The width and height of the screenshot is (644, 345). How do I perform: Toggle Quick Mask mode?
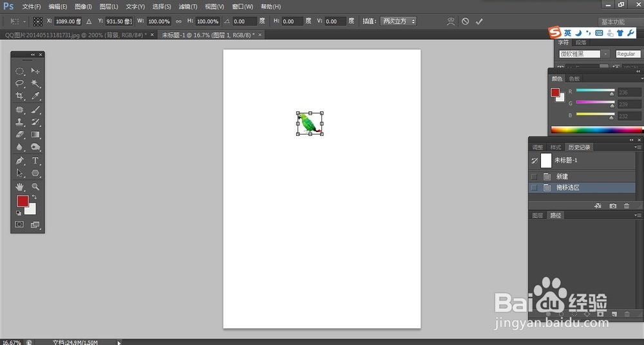(19, 224)
